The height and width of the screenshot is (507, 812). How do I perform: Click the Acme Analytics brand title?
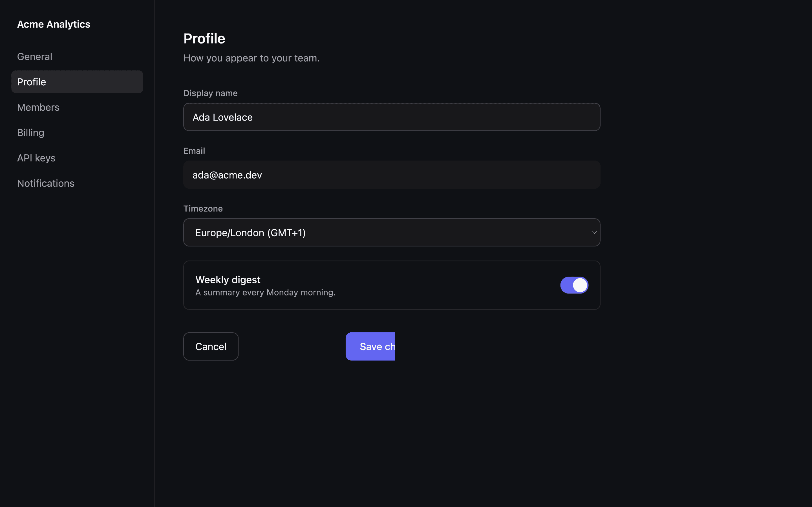pos(54,24)
